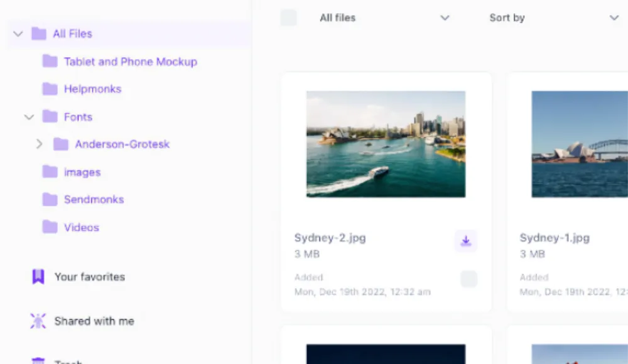
Task: Open the Videos folder label
Action: (x=81, y=227)
